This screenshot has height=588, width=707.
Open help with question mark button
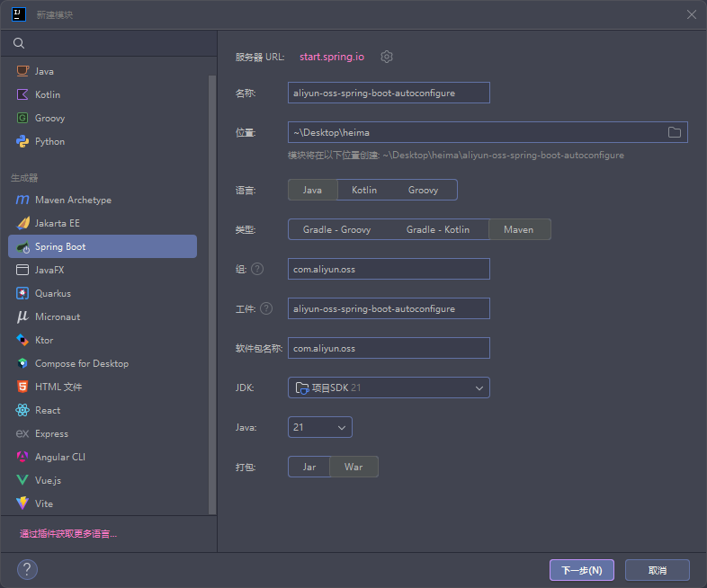pyautogui.click(x=27, y=569)
